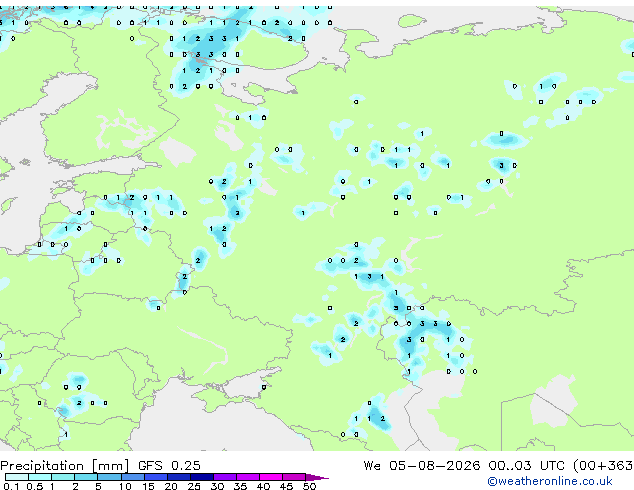The image size is (634, 490).
Task: Click the legend value label '0.5'
Action: 35,486
